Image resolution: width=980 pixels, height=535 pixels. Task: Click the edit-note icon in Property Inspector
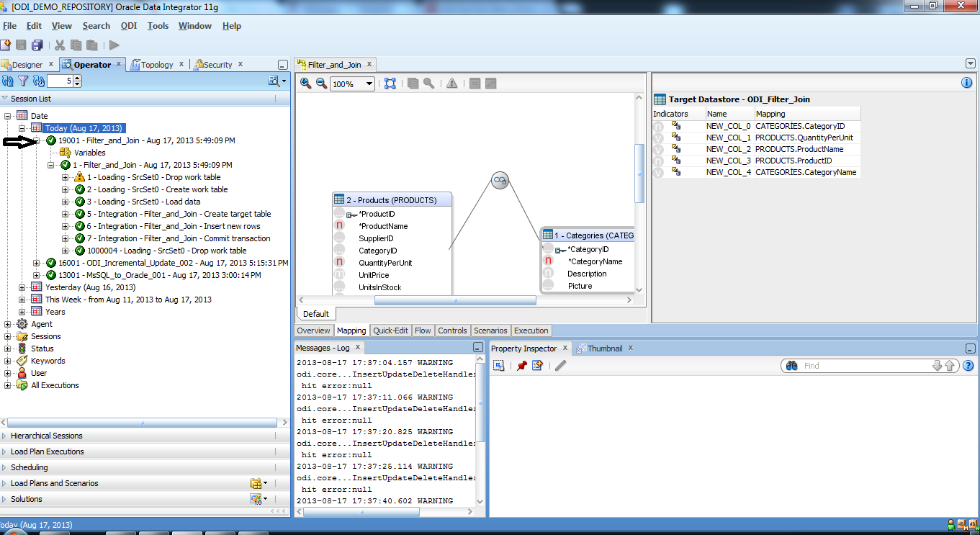(537, 366)
